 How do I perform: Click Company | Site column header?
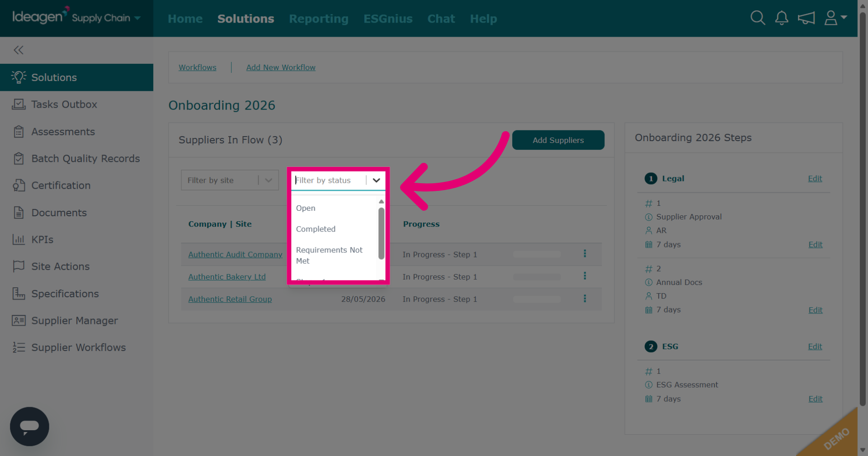click(220, 224)
